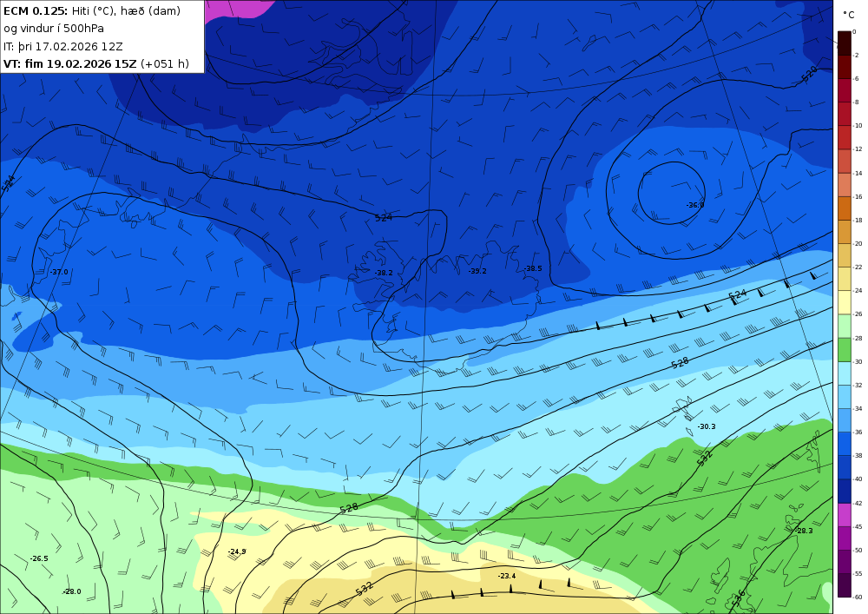The image size is (868, 614).
Task: Select the legend tick label -18
Action: point(857,221)
